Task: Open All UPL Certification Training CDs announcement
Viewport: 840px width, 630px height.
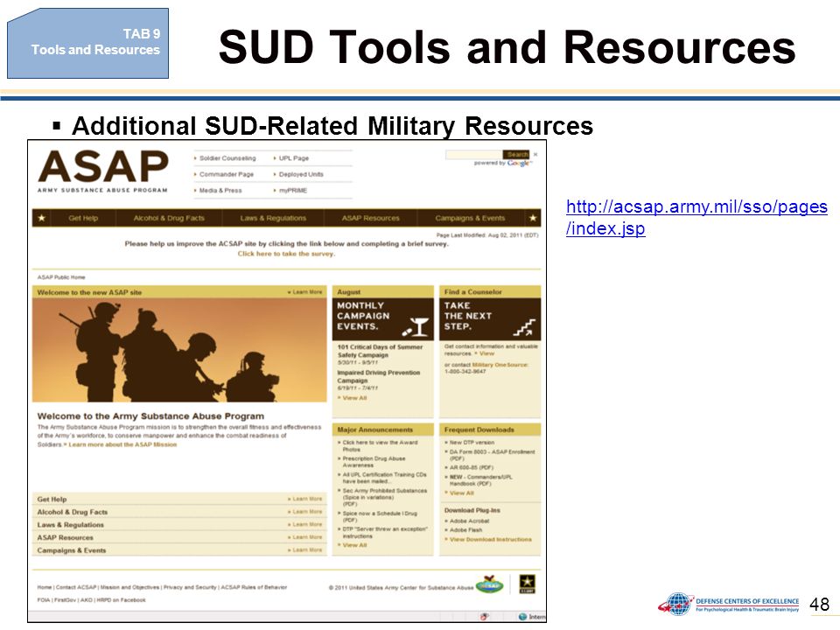Action: 383,478
